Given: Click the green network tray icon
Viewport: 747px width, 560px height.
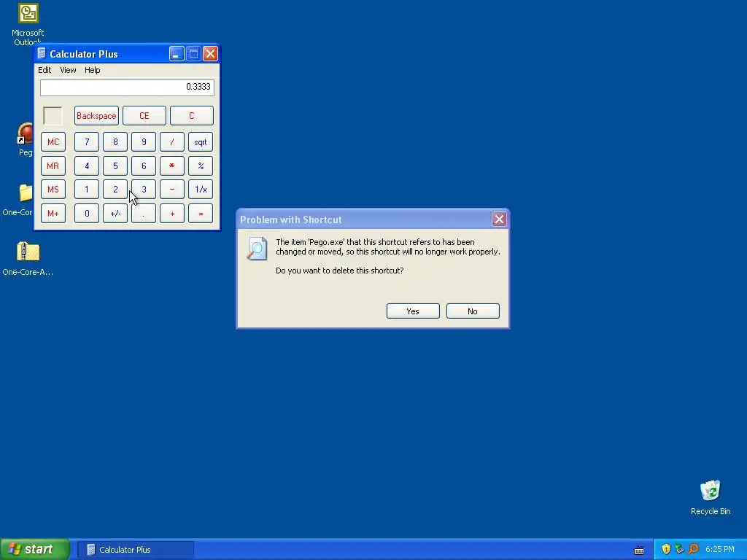Looking at the screenshot, I should (679, 549).
